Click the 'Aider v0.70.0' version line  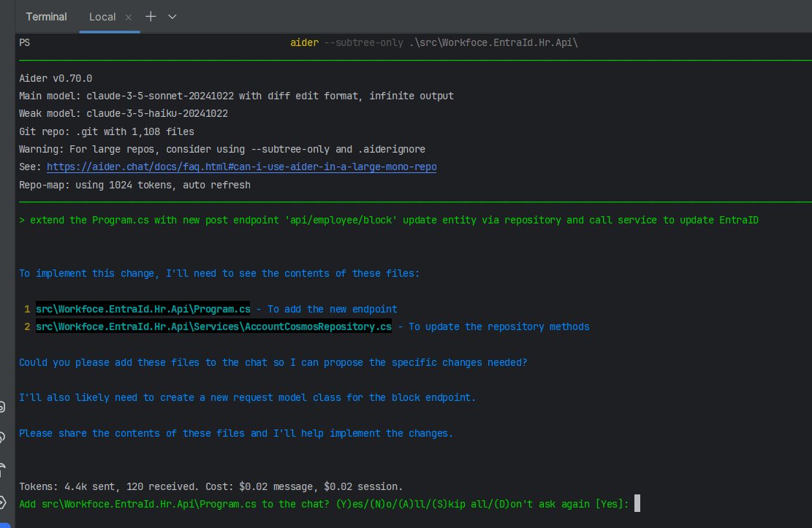[x=56, y=78]
